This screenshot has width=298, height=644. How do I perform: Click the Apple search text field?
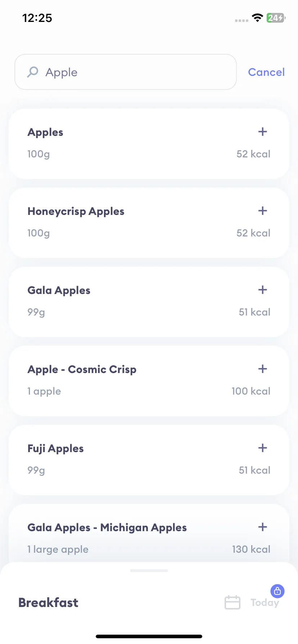pyautogui.click(x=126, y=72)
